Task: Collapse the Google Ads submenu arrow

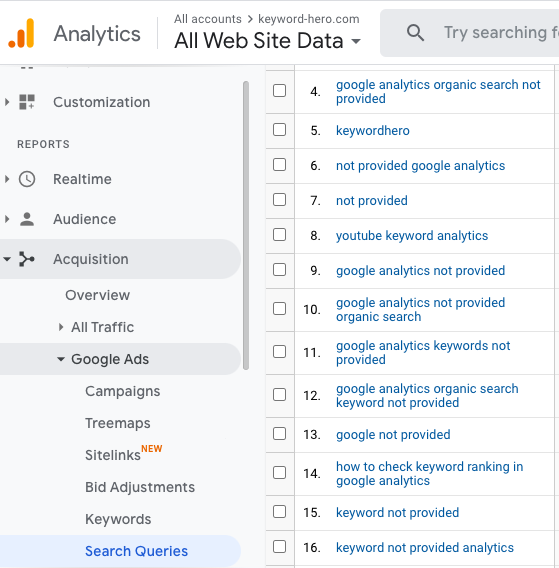Action: click(x=61, y=359)
